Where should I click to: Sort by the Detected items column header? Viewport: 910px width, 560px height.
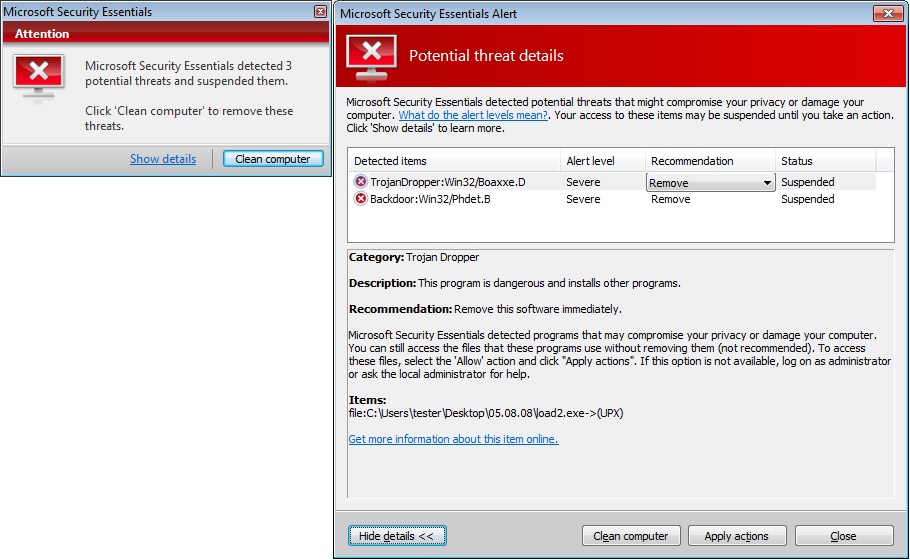point(454,161)
